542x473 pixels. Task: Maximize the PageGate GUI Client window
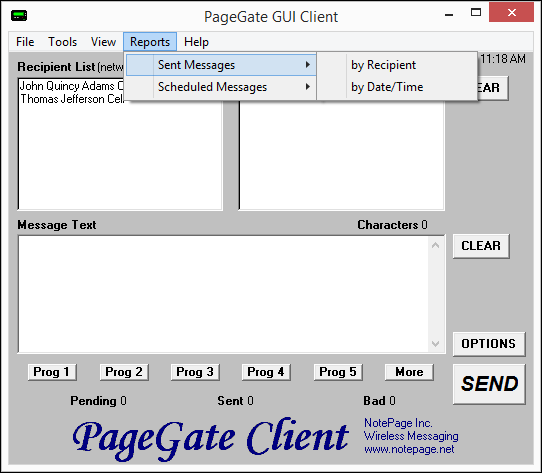[x=476, y=13]
